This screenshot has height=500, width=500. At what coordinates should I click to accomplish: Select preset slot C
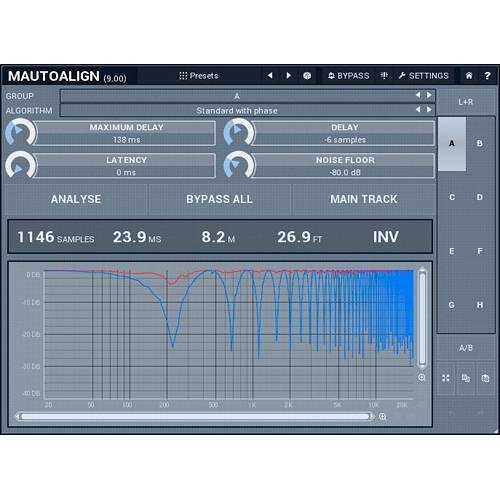[x=452, y=197]
